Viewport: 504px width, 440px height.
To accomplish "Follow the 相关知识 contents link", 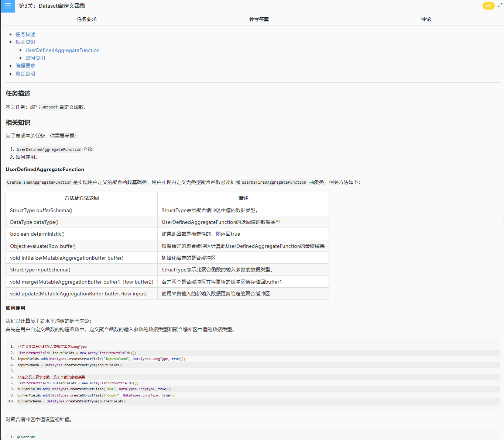I will click(x=25, y=42).
